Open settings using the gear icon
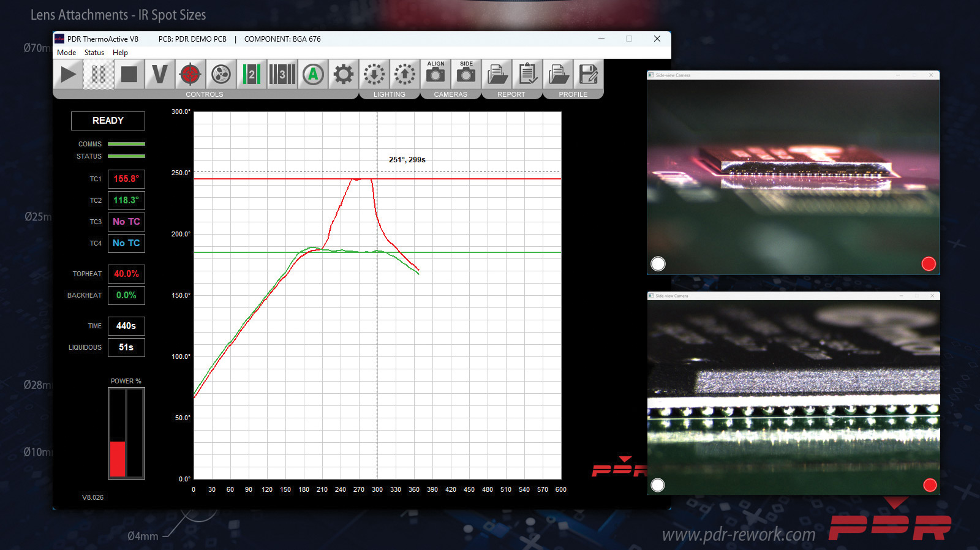Screen dimensions: 980x550 coord(344,75)
